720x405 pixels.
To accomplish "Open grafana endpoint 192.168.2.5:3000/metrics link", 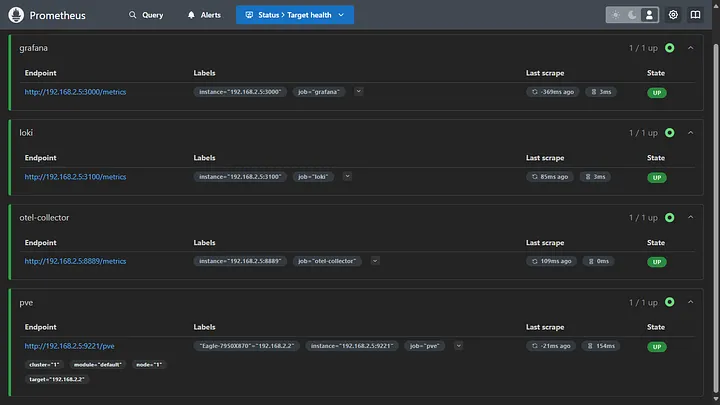I will point(75,92).
